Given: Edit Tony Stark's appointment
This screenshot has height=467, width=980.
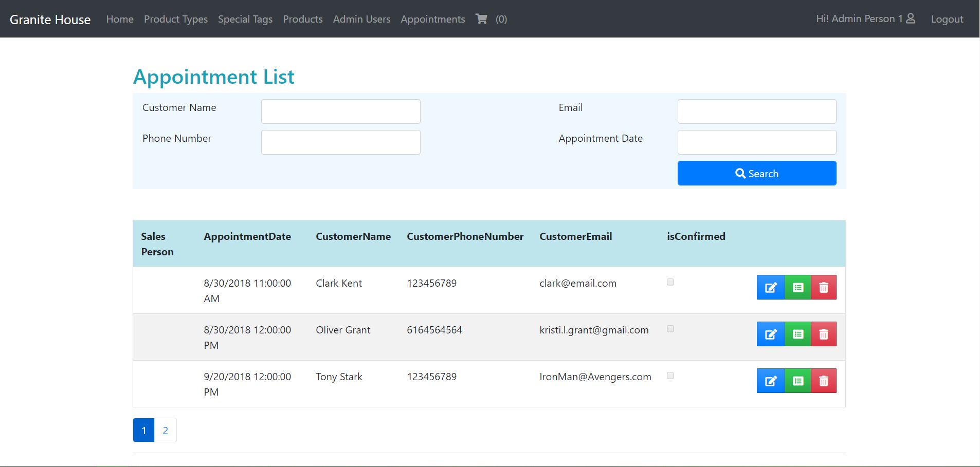Looking at the screenshot, I should [x=770, y=381].
